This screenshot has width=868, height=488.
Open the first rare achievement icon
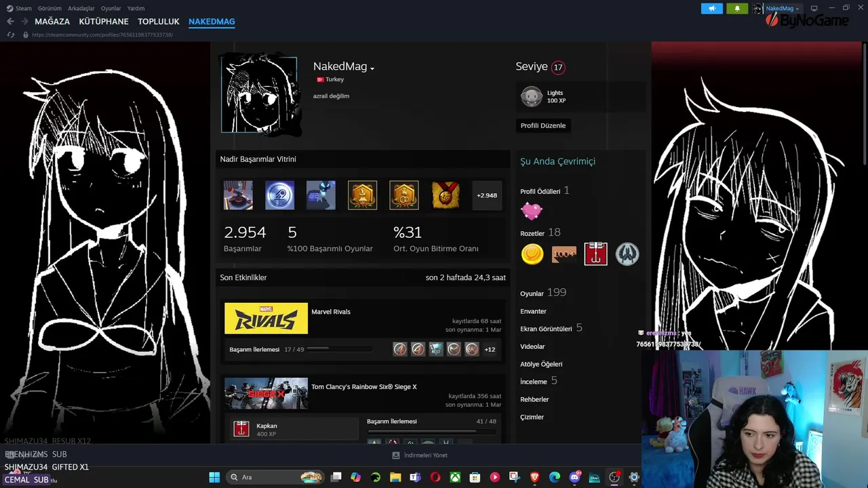238,195
